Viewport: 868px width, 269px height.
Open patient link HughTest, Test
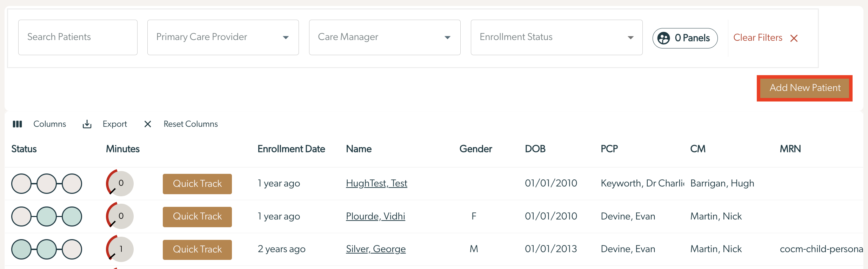[376, 183]
